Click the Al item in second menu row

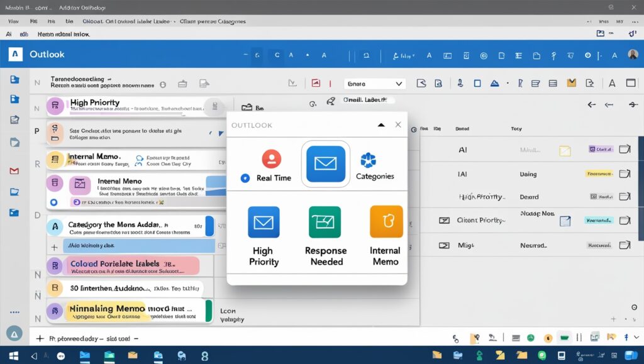pyautogui.click(x=9, y=34)
